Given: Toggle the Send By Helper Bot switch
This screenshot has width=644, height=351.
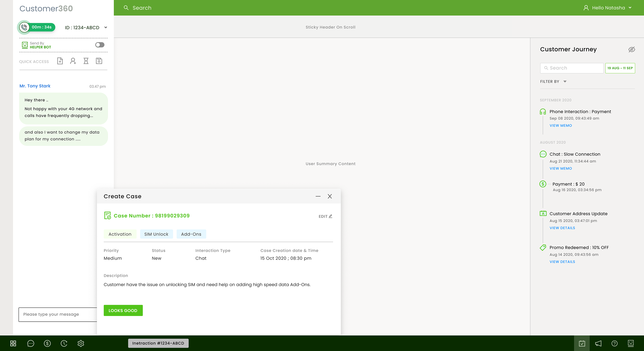Looking at the screenshot, I should point(100,45).
